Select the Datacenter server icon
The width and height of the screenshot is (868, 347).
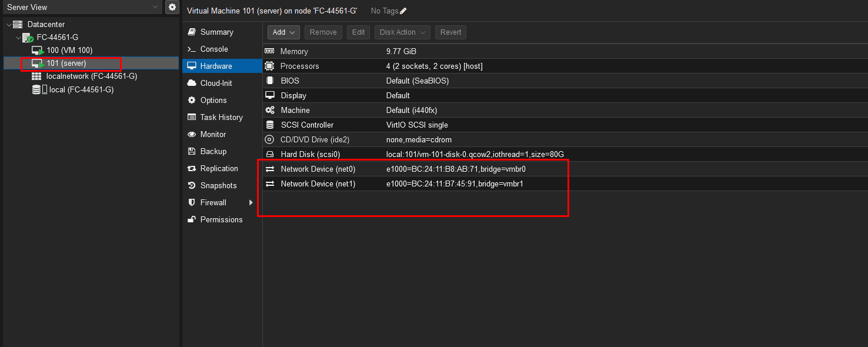coord(18,25)
